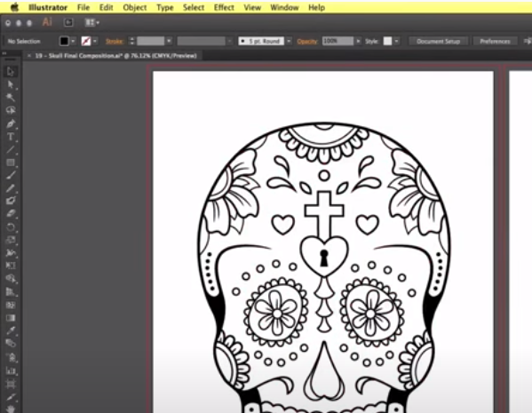The height and width of the screenshot is (413, 532).
Task: Select the Lasso tool
Action: click(x=10, y=110)
